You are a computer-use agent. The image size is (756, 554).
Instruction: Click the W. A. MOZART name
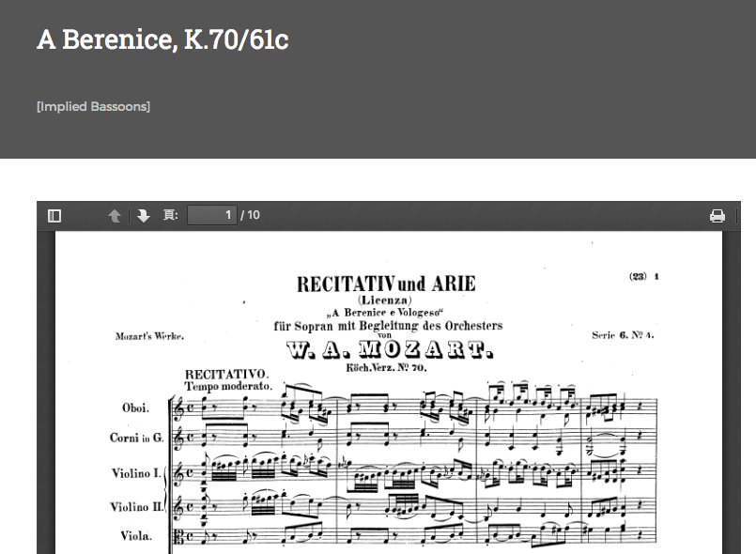(x=390, y=349)
